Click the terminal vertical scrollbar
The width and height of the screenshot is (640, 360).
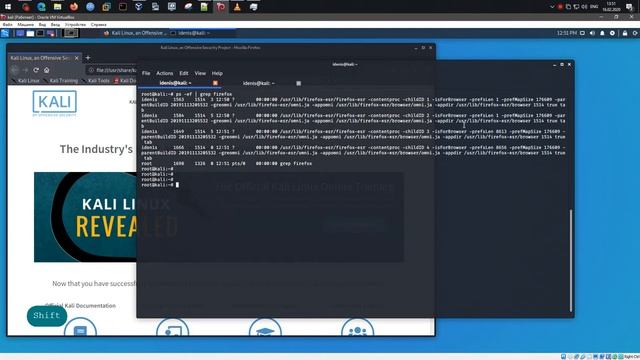pyautogui.click(x=571, y=261)
